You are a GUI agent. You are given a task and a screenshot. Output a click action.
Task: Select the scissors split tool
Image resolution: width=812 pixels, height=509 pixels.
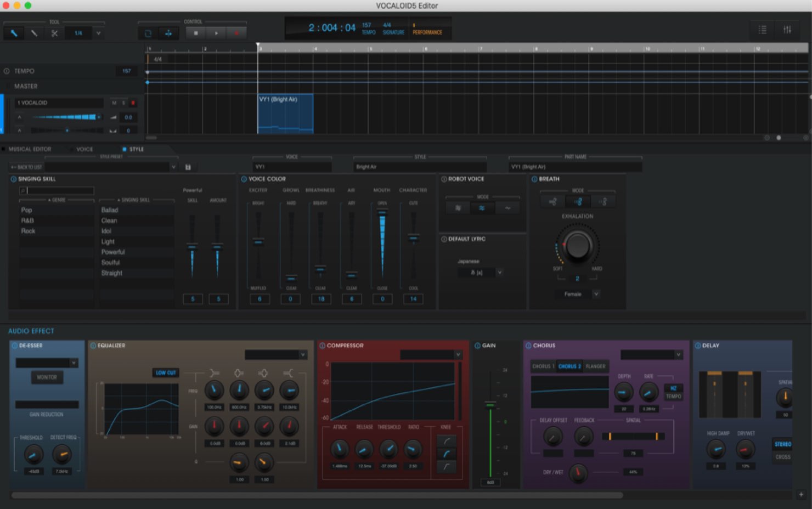[x=54, y=33]
